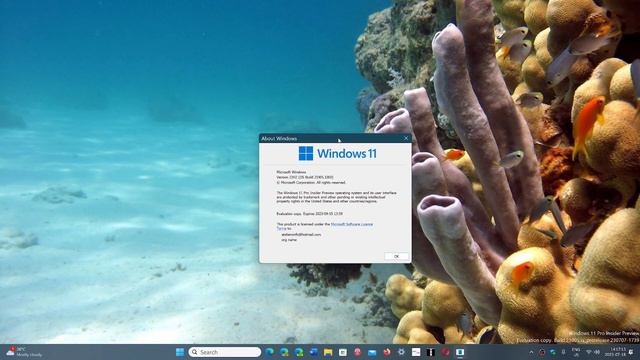Click the Microsoft Corporation copyright line
The image size is (640, 360).
(311, 182)
